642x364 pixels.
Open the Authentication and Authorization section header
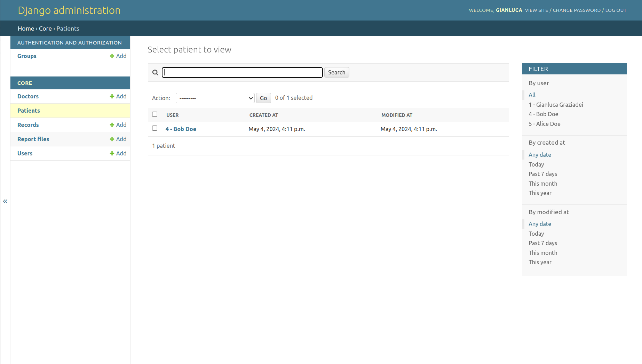coord(70,43)
